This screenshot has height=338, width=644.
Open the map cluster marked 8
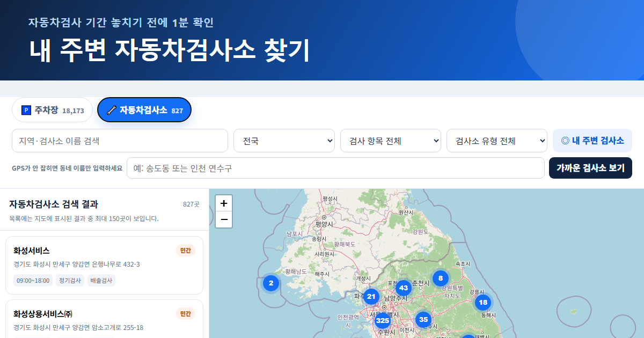(x=441, y=278)
